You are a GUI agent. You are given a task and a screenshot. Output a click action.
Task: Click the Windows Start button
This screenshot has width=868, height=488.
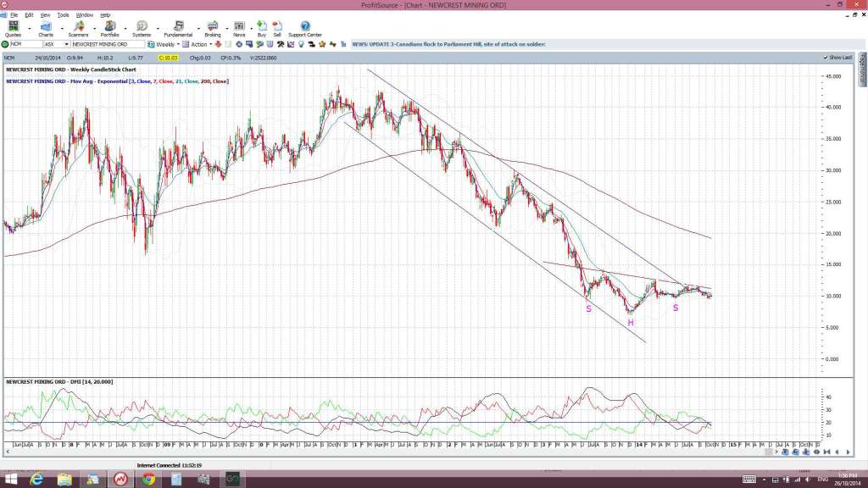(x=10, y=480)
